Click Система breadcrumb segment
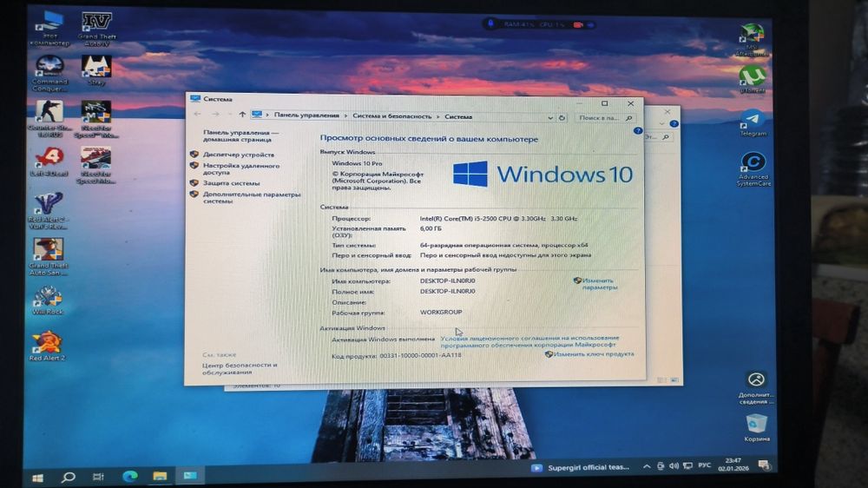This screenshot has height=488, width=868. [458, 117]
